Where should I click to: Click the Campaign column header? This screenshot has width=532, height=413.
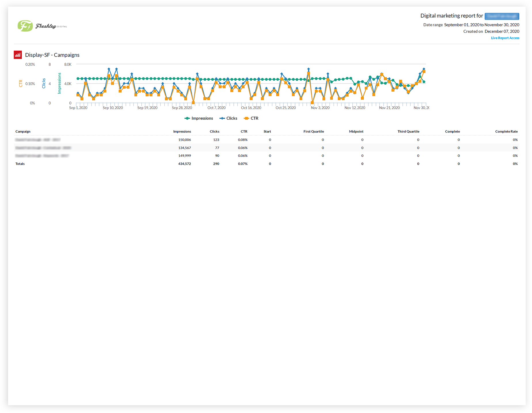tap(23, 131)
